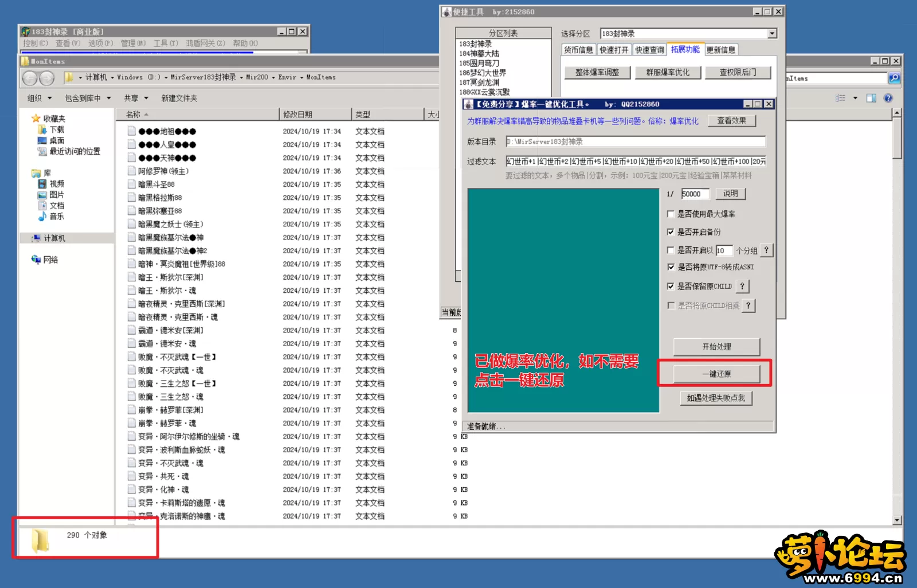Click 整体爆率调整 button

597,72
